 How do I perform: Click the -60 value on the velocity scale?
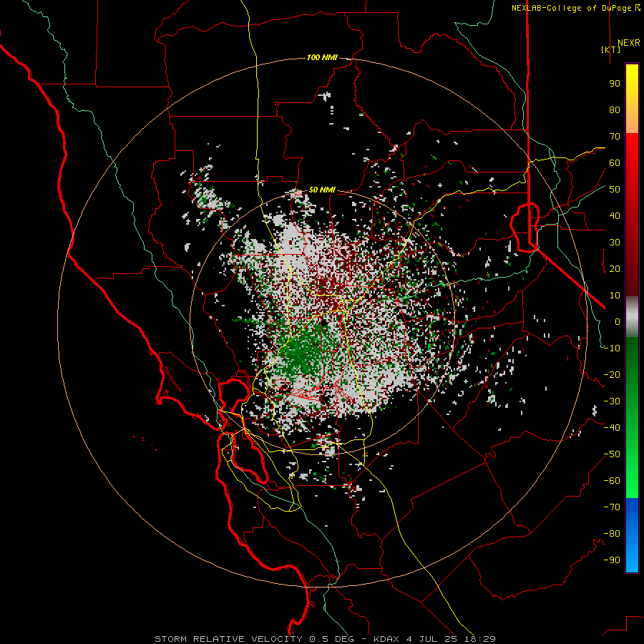[612, 481]
